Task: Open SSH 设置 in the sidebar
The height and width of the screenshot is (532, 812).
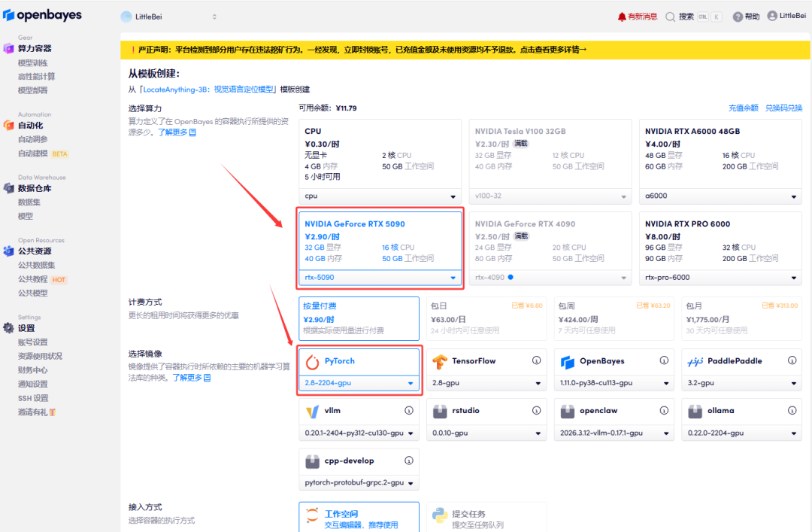Action: pyautogui.click(x=33, y=398)
